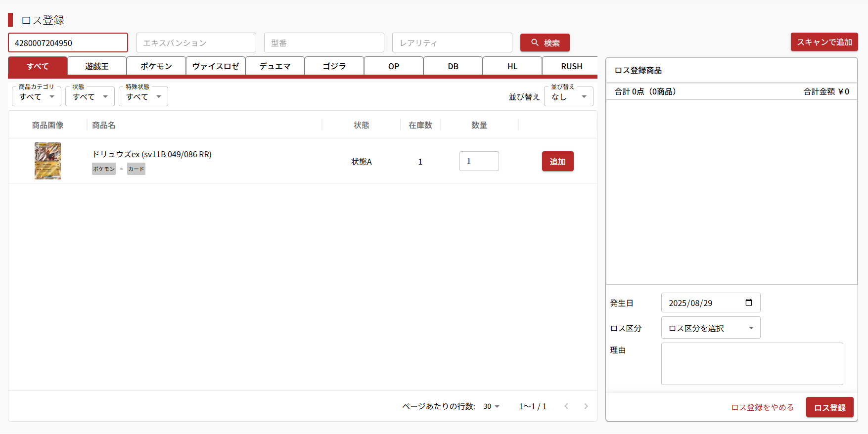Click the エキスパンション input field

pos(196,43)
